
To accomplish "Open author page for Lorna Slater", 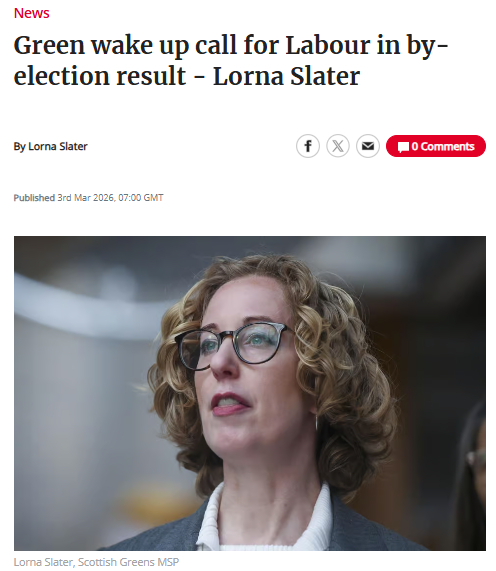I will [x=58, y=146].
